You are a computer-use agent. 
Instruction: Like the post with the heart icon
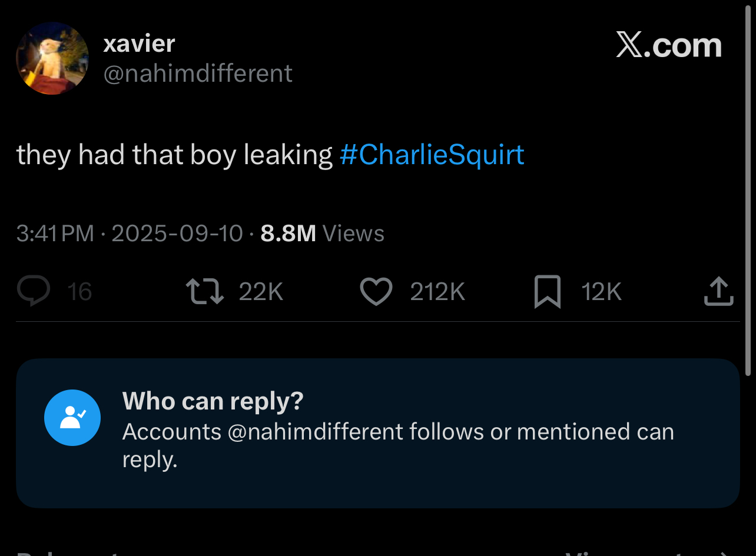point(376,292)
